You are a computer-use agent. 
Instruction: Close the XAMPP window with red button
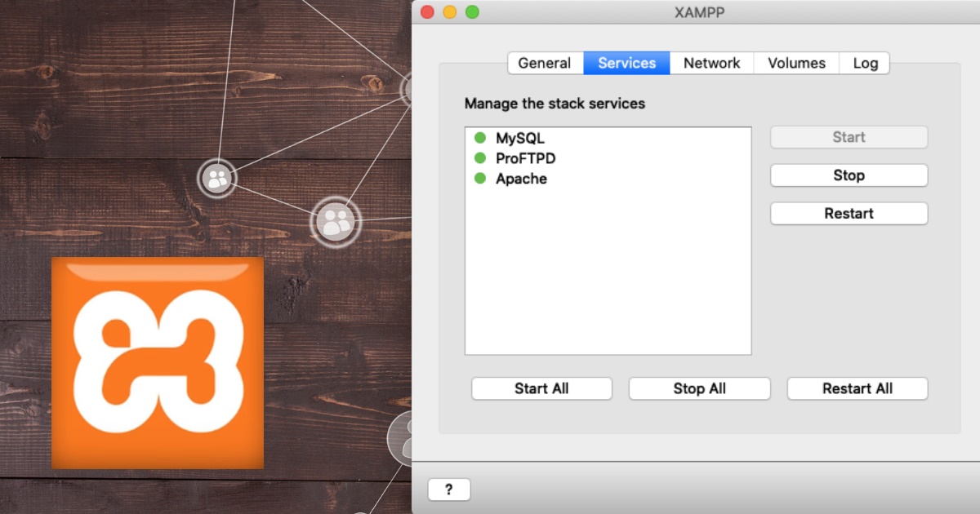click(x=427, y=12)
